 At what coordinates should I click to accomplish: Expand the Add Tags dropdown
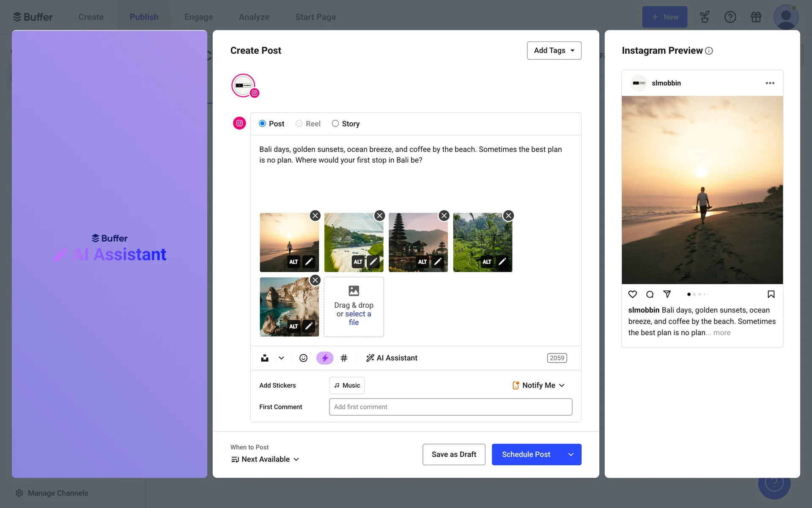pyautogui.click(x=554, y=50)
